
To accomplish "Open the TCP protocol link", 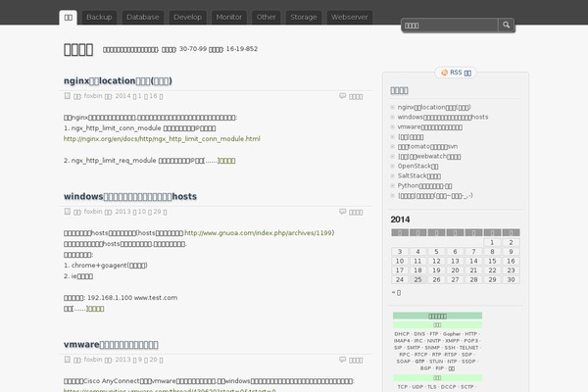I will [403, 387].
